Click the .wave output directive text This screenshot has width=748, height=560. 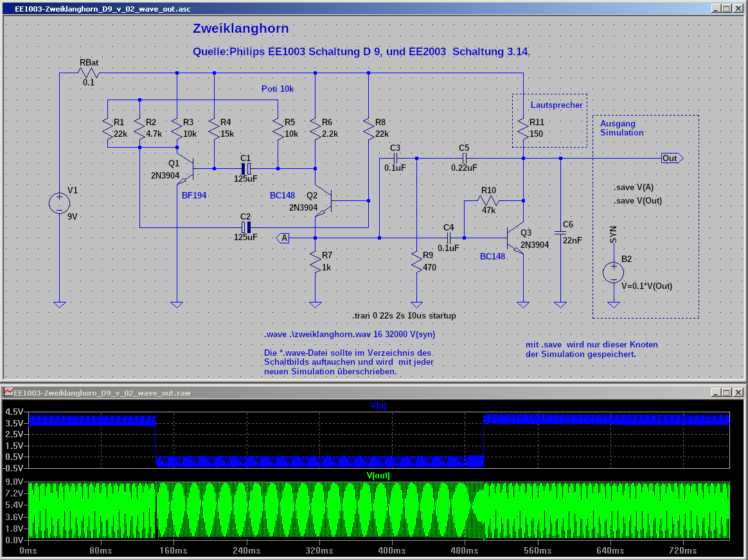tap(350, 334)
